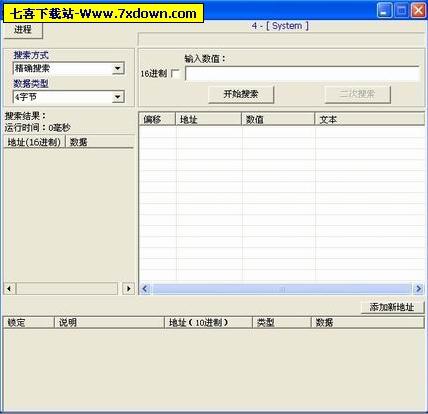Image resolution: width=428 pixels, height=414 pixels.
Task: Select the 锁定 lock column header
Action: pyautogui.click(x=29, y=322)
